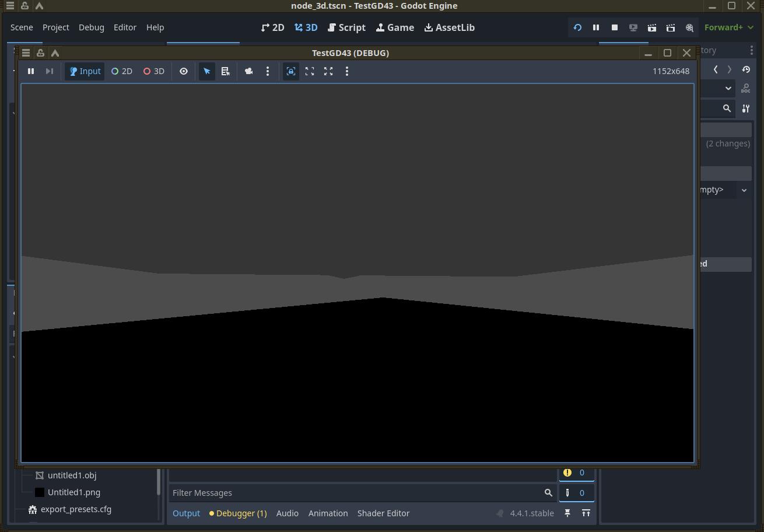Select untitled1.obj in the FileSystem dock

pyautogui.click(x=72, y=475)
